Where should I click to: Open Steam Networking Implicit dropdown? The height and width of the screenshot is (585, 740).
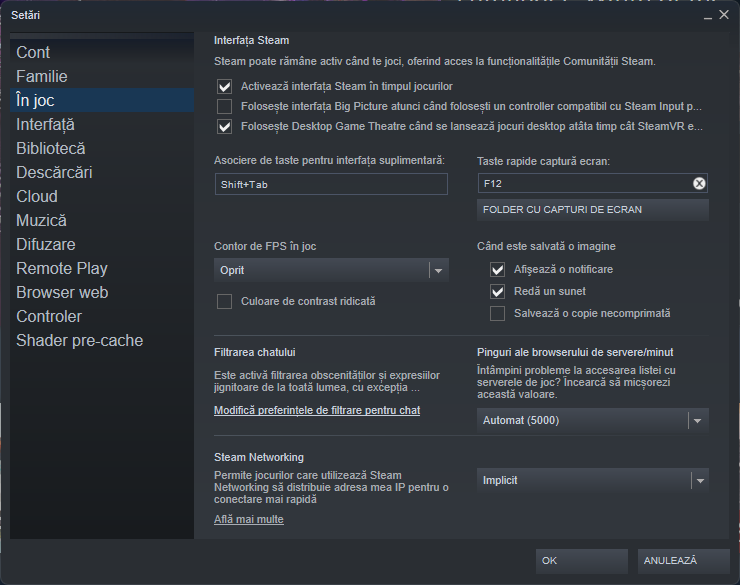tap(593, 480)
